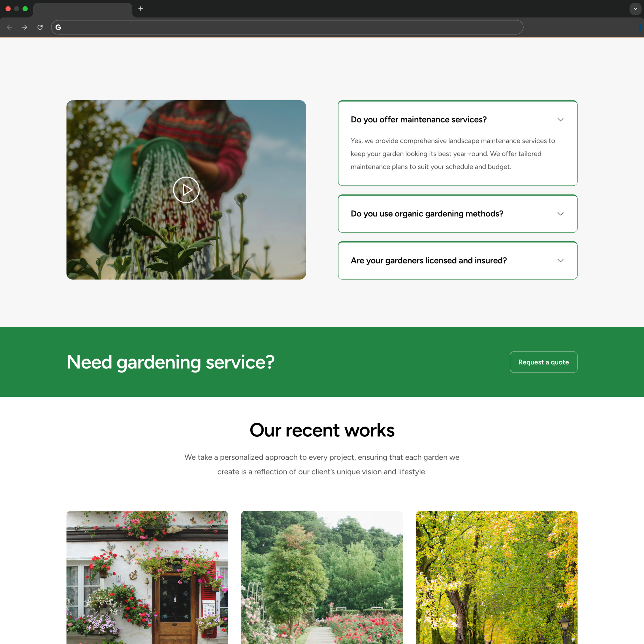Open a new tab with the plus icon

tap(140, 9)
